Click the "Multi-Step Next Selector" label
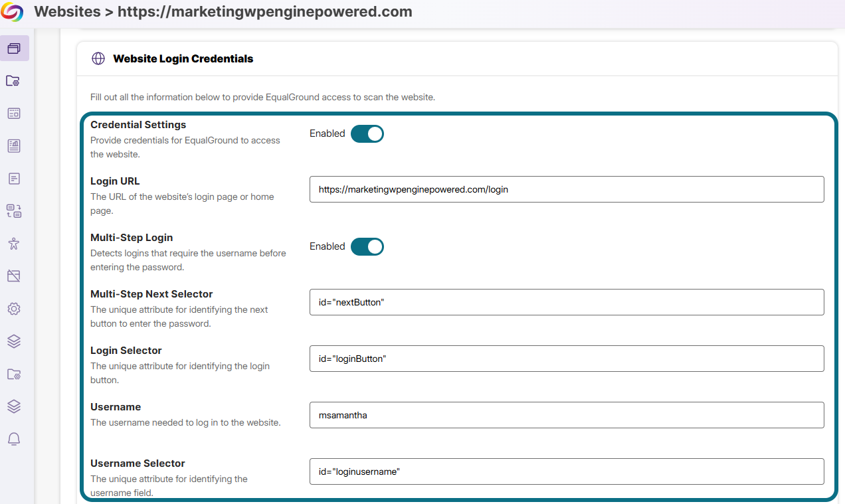The image size is (845, 504). (151, 294)
